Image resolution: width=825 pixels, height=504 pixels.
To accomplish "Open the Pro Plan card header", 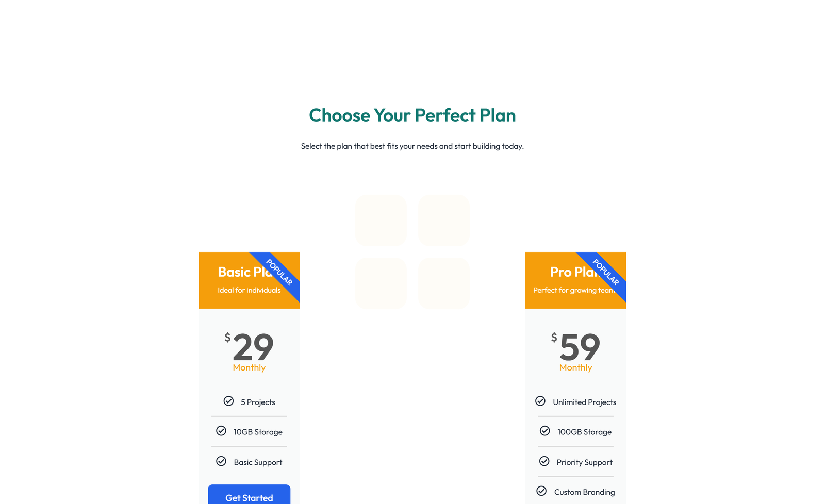I will [576, 280].
